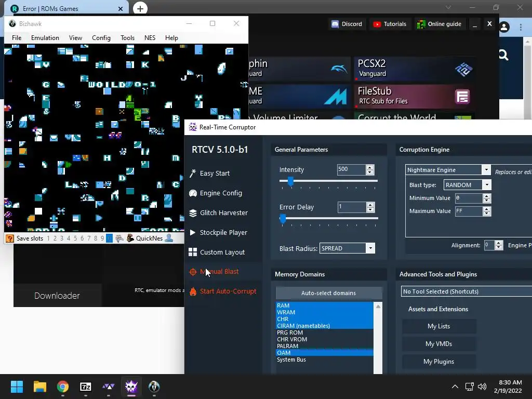Click the Intensity value field
The image size is (532, 399).
coord(352,169)
